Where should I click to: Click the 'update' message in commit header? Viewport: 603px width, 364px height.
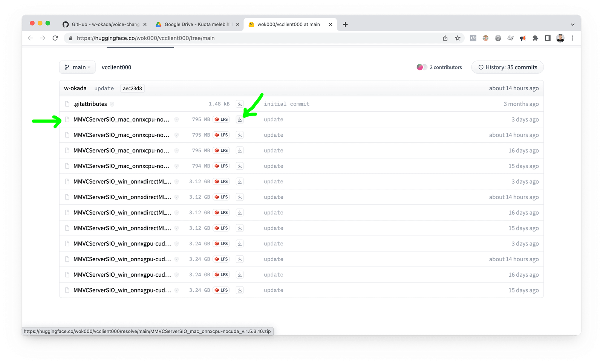(x=104, y=88)
